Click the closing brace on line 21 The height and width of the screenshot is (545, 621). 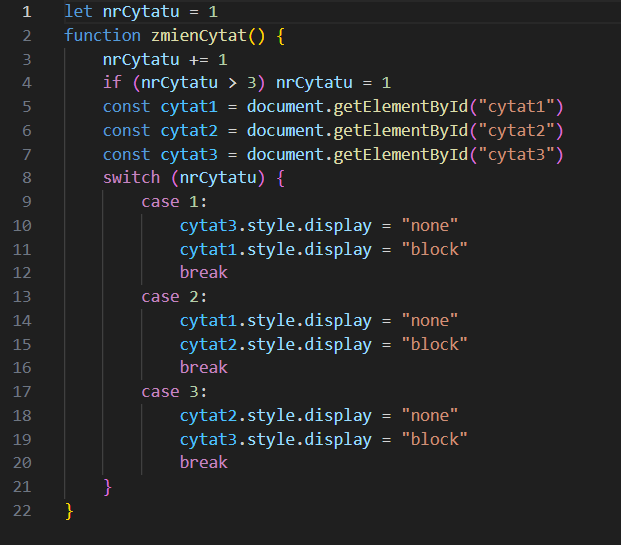(x=108, y=486)
